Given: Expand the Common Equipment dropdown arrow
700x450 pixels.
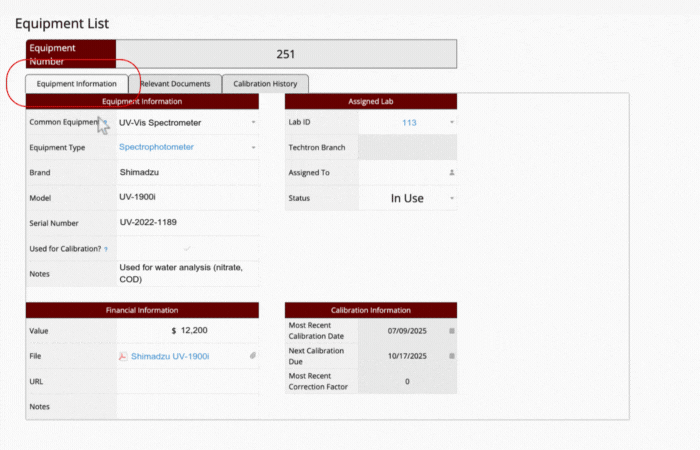Looking at the screenshot, I should point(253,122).
